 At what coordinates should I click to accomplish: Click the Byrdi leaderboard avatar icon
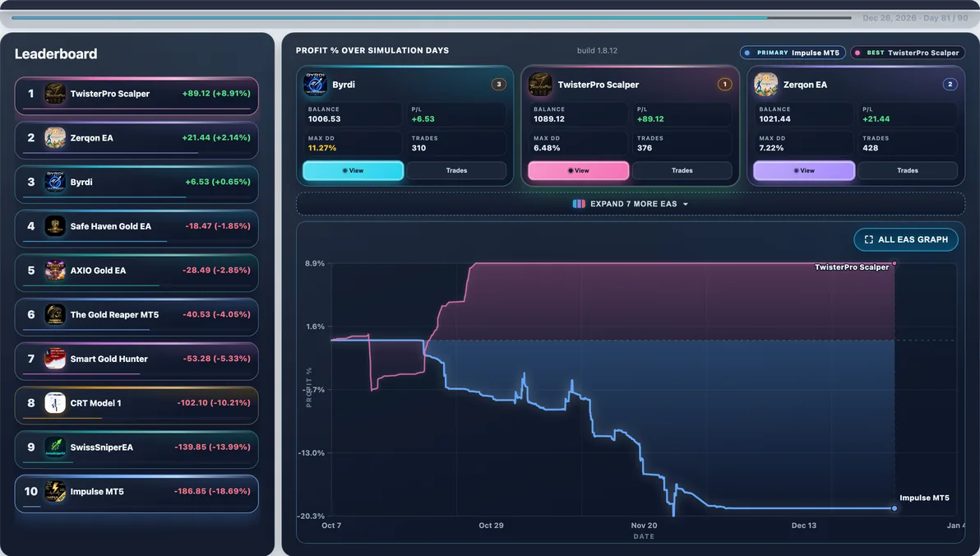coord(55,182)
